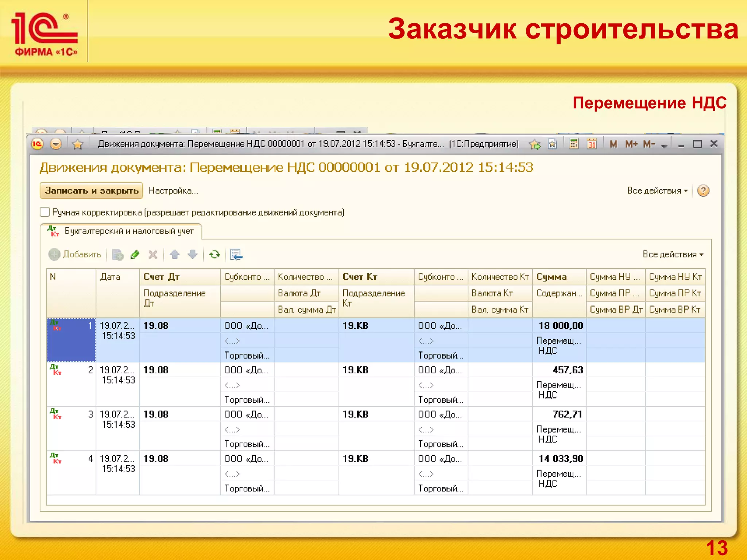
Task: Click the favorites star icon in title bar
Action: pos(77,144)
